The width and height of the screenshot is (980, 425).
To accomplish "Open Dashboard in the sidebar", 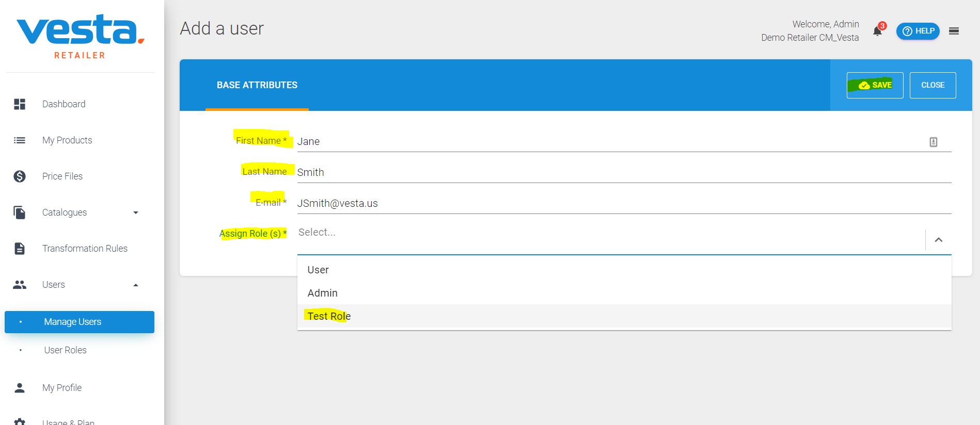I will (64, 104).
